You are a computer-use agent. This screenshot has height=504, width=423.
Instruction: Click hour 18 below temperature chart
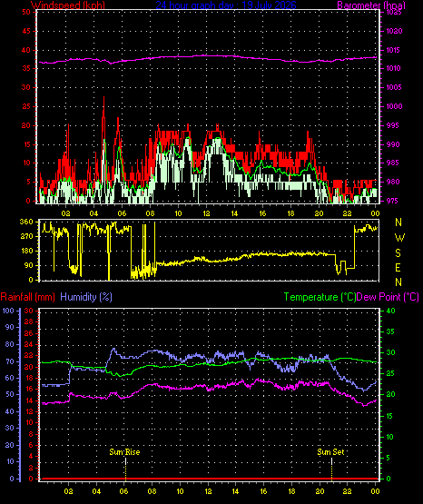291,491
